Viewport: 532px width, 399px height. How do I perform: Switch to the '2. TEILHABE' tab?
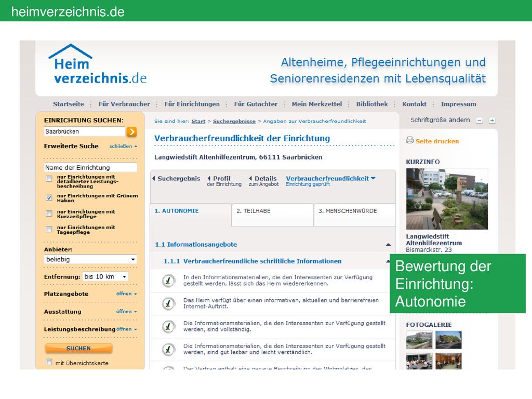(x=273, y=215)
